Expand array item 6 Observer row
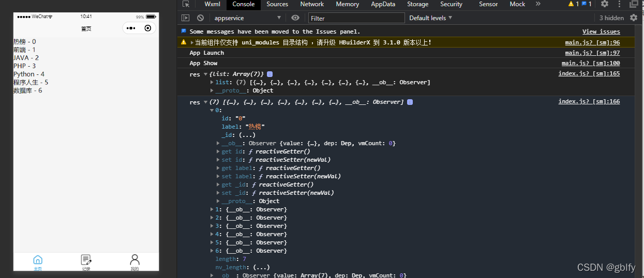Viewport: 644px width, 278px height. click(x=212, y=251)
